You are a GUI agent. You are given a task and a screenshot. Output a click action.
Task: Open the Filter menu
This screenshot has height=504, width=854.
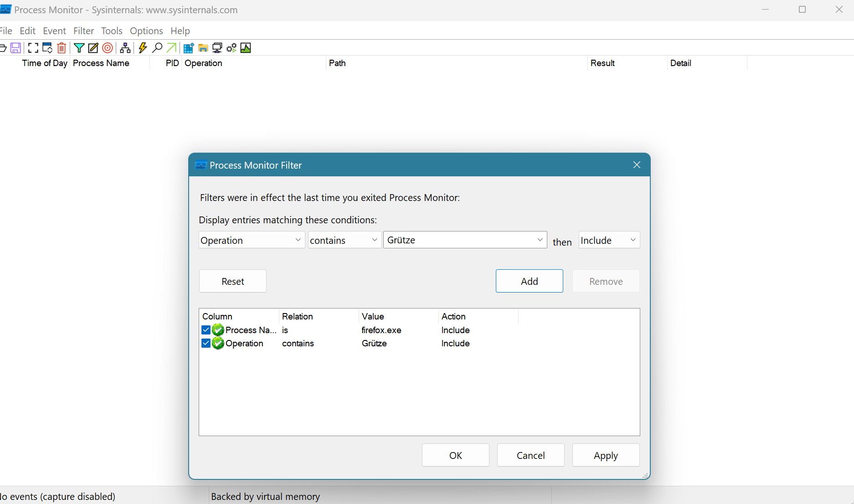[83, 31]
